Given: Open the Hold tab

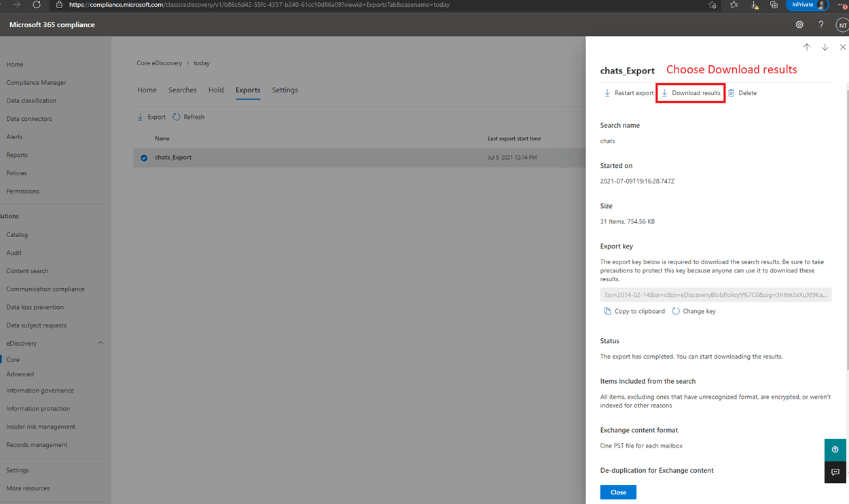Looking at the screenshot, I should (x=216, y=90).
